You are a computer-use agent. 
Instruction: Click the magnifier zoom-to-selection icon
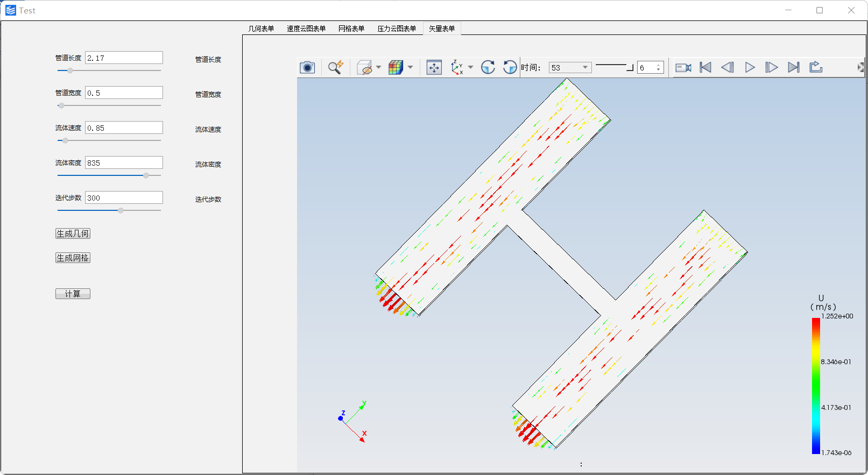pos(336,67)
